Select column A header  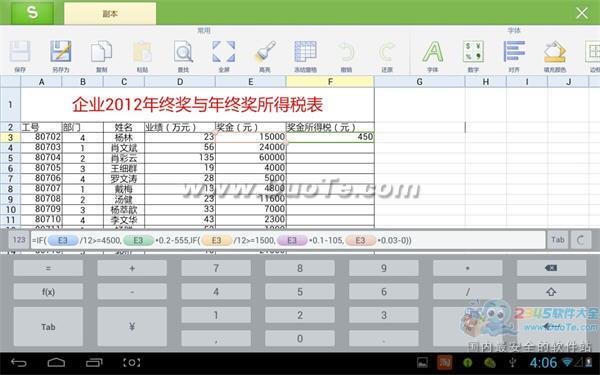coord(41,82)
